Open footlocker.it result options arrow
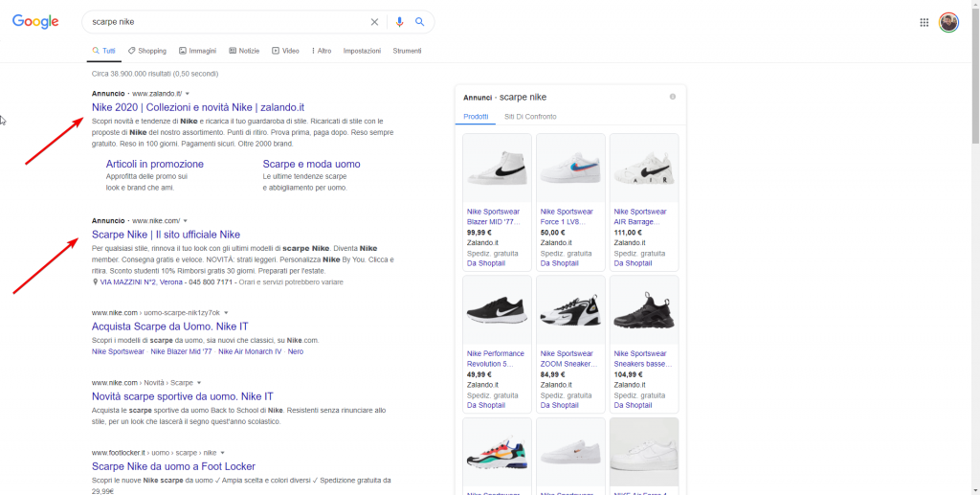 (222, 452)
